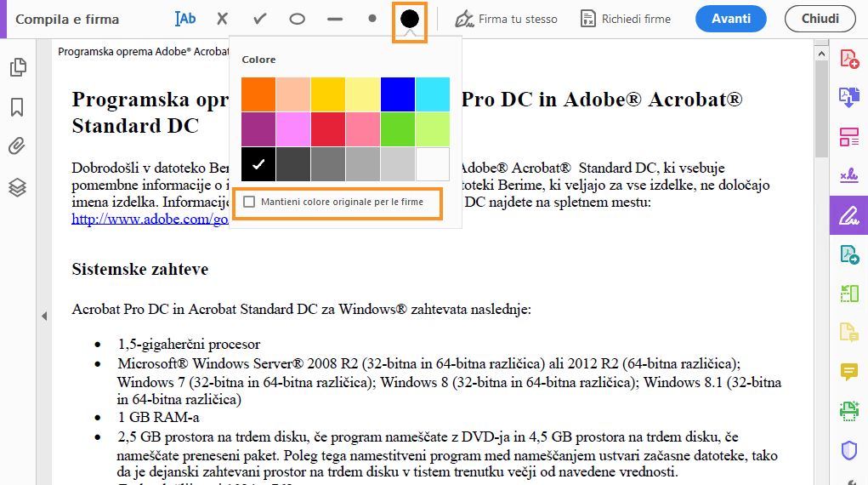Open the Scan & OCR printer tool

[849, 411]
